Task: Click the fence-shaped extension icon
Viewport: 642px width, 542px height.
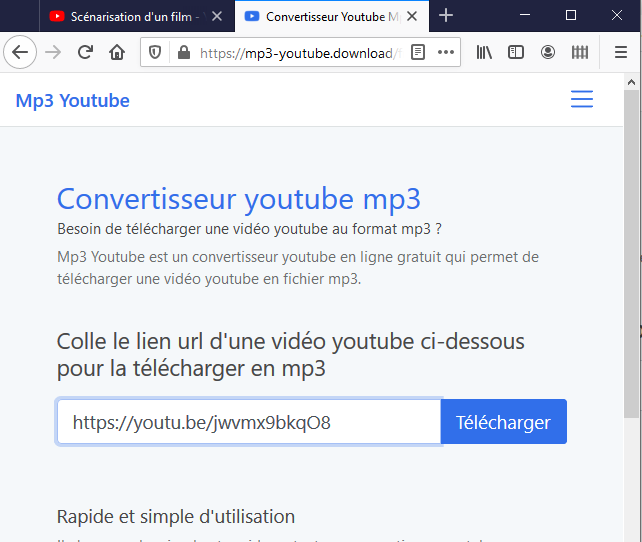Action: [x=580, y=52]
